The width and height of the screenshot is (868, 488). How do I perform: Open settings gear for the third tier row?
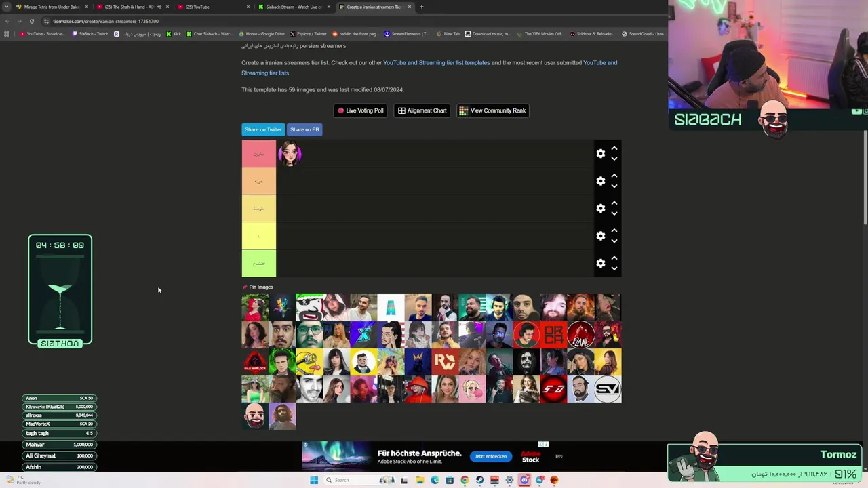tap(600, 209)
